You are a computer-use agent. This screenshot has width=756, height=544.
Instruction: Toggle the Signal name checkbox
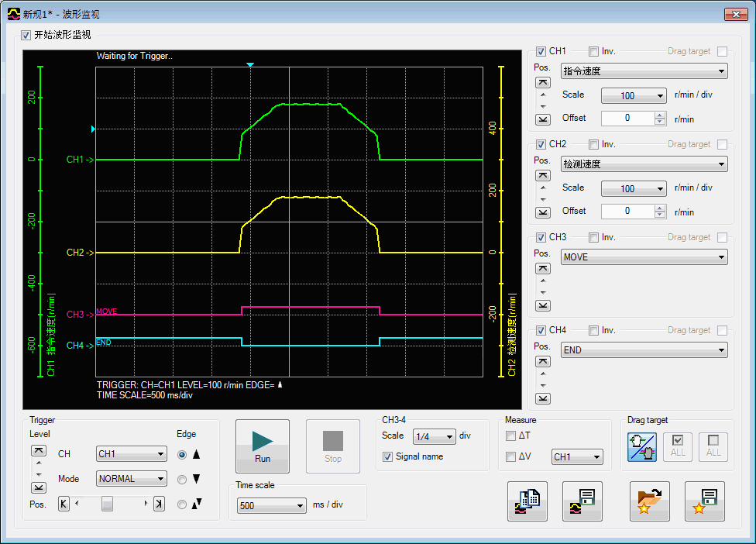pos(388,457)
